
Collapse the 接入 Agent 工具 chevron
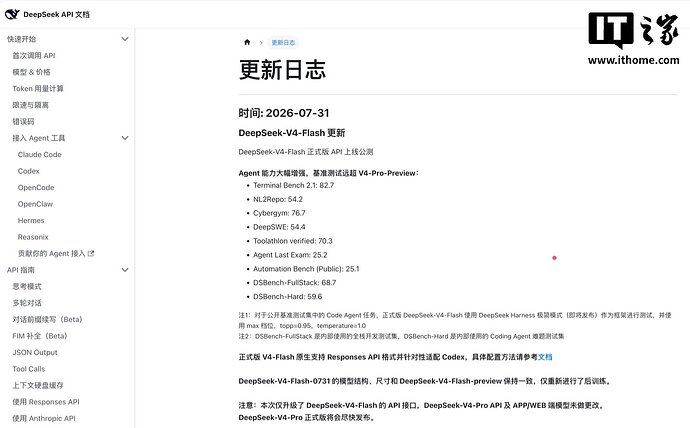tap(125, 138)
